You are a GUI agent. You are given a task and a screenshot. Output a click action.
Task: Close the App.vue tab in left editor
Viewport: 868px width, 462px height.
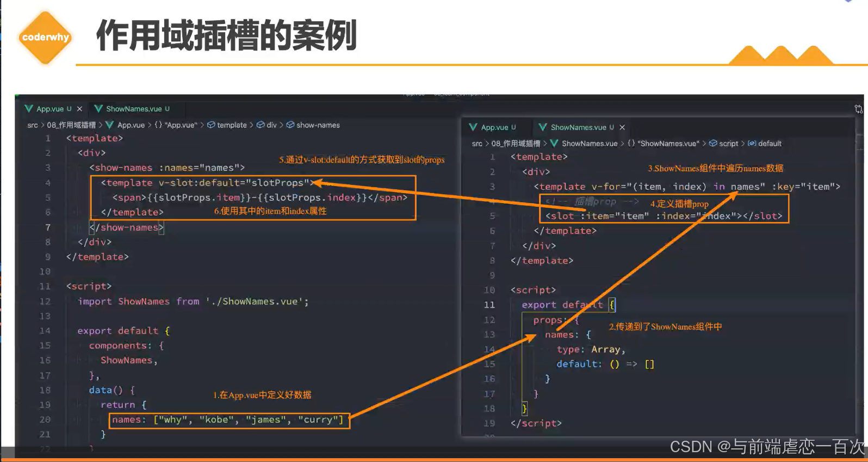[79, 109]
